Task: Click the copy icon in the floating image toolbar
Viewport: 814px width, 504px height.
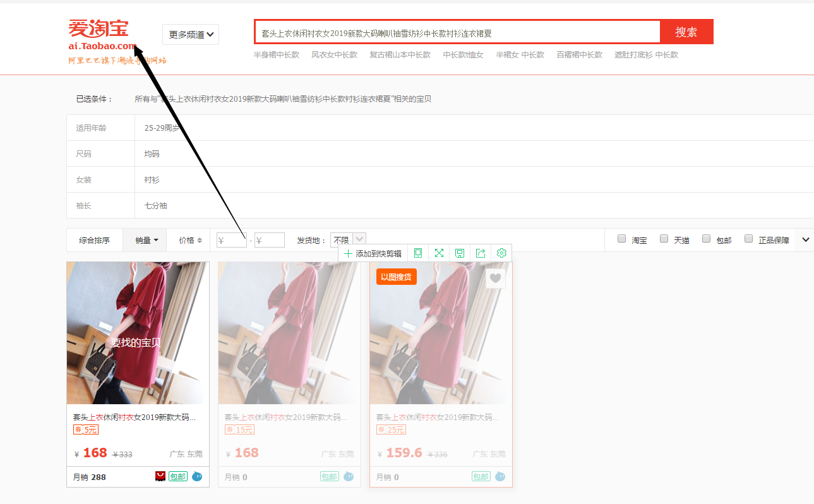Action: click(417, 253)
